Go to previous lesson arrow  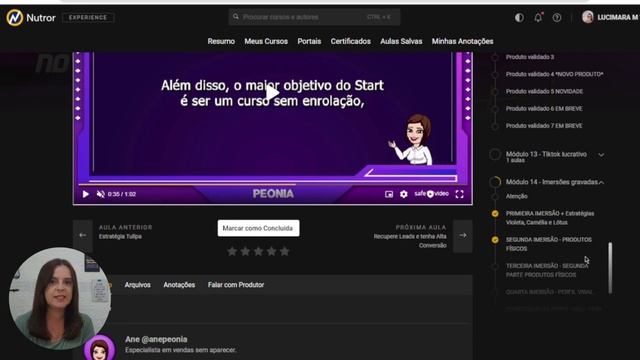(x=82, y=236)
